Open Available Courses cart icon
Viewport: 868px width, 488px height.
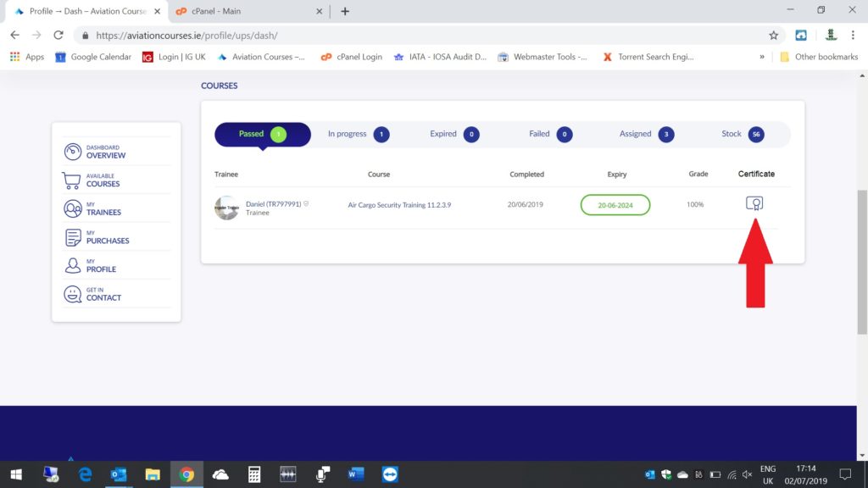[73, 180]
